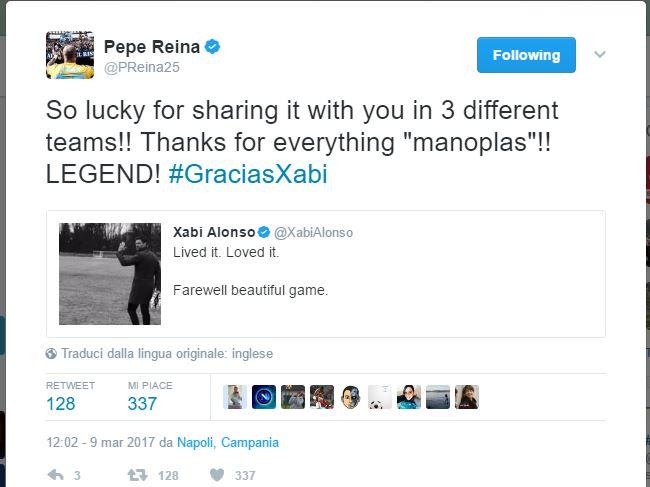Open the blue Napoli crest liker avatar
This screenshot has width=650, height=487.
pyautogui.click(x=264, y=397)
